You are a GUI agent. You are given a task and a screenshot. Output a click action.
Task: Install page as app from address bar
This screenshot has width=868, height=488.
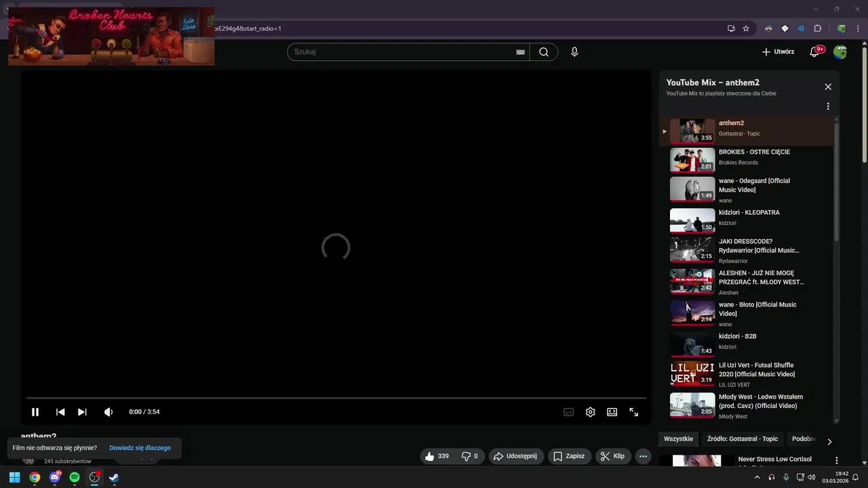(x=731, y=28)
